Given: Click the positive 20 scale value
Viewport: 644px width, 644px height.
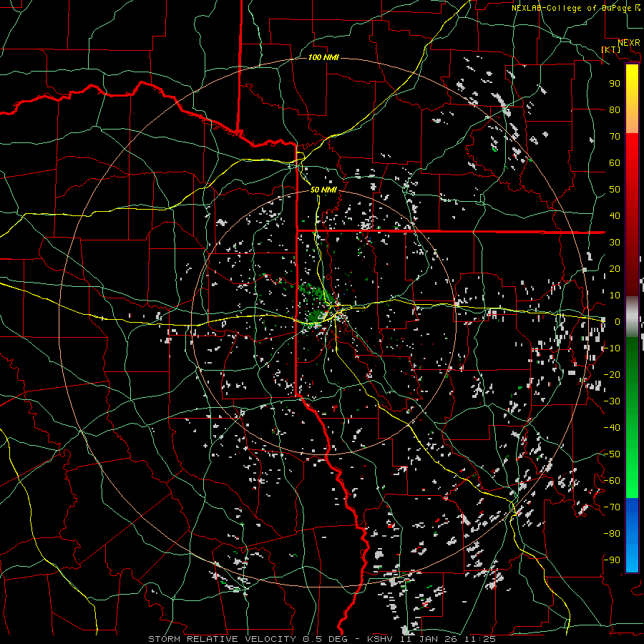Looking at the screenshot, I should (615, 268).
